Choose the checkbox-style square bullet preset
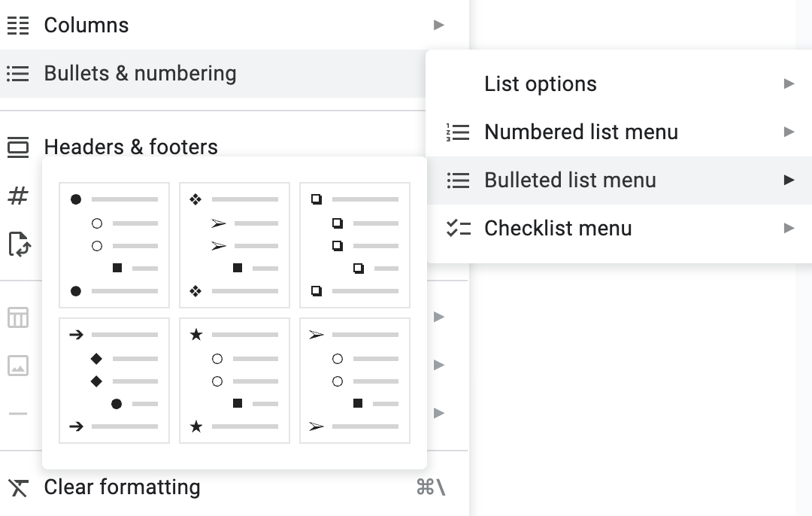The height and width of the screenshot is (516, 812). click(355, 245)
